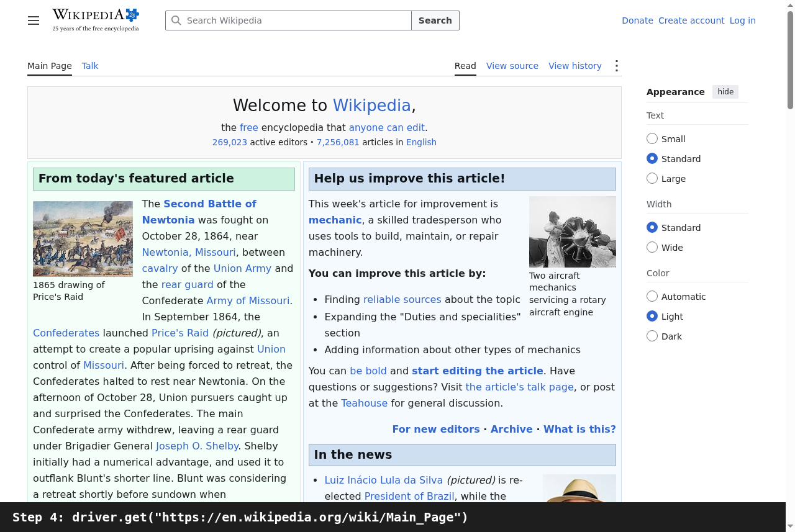Open the anyone can edit link

387,127
